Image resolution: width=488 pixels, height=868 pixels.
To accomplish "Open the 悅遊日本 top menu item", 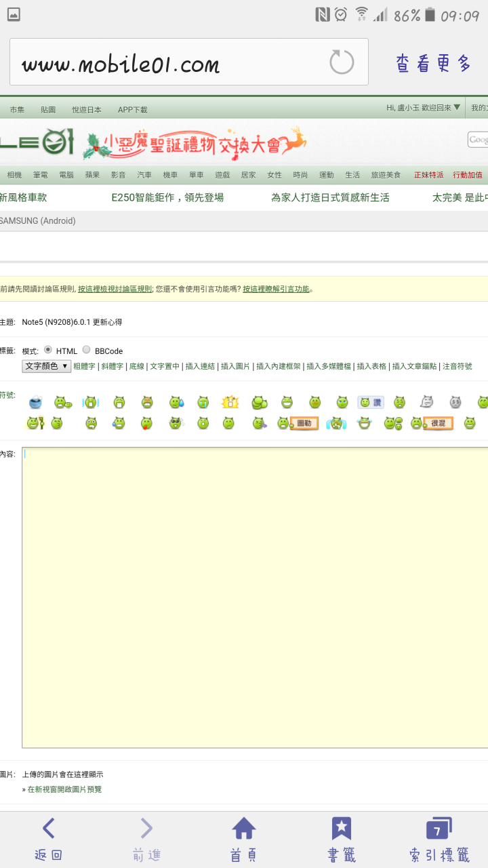I will [x=87, y=109].
